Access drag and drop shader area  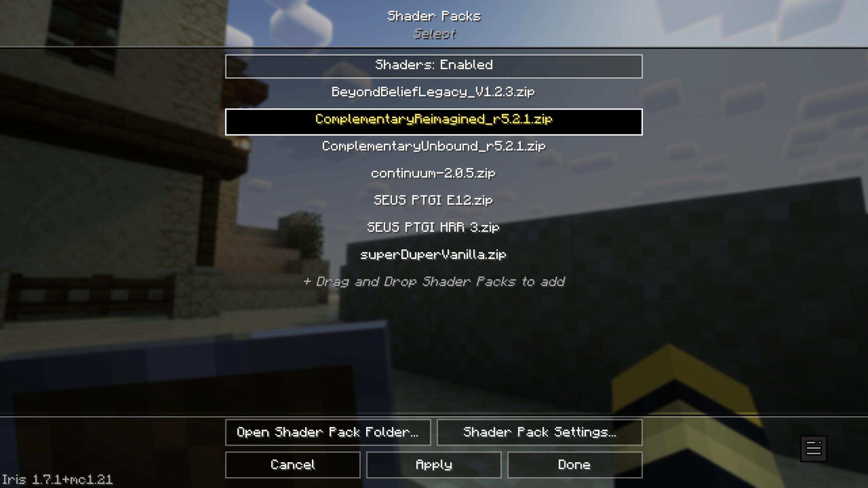pyautogui.click(x=433, y=281)
